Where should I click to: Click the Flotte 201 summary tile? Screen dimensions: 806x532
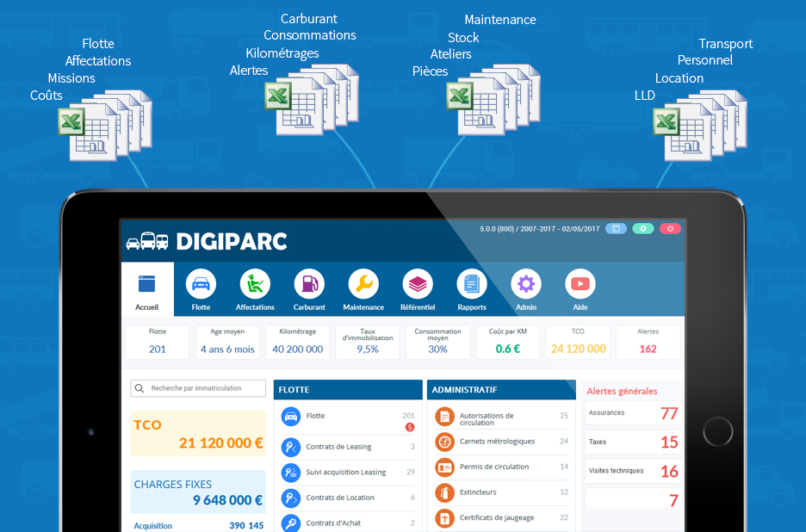[x=158, y=342]
